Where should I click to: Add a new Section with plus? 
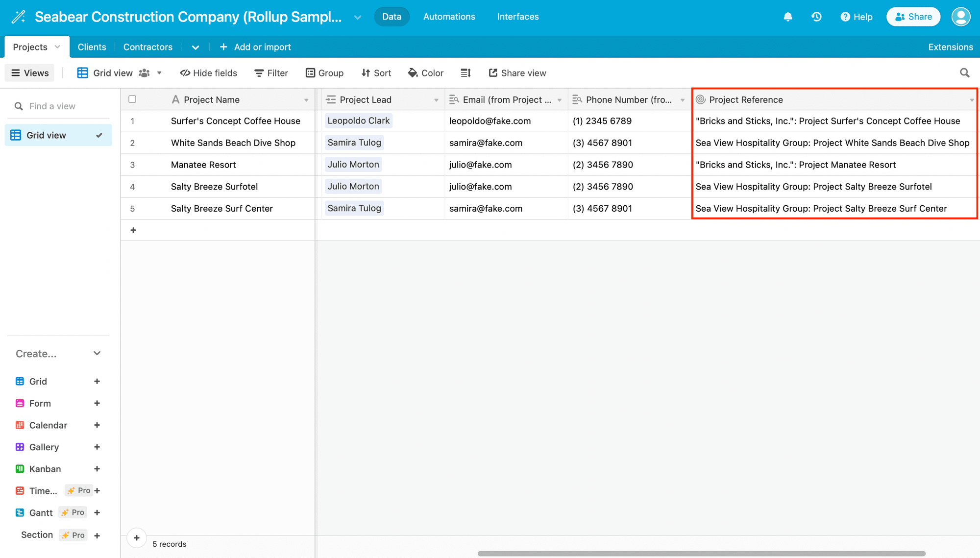tap(97, 535)
